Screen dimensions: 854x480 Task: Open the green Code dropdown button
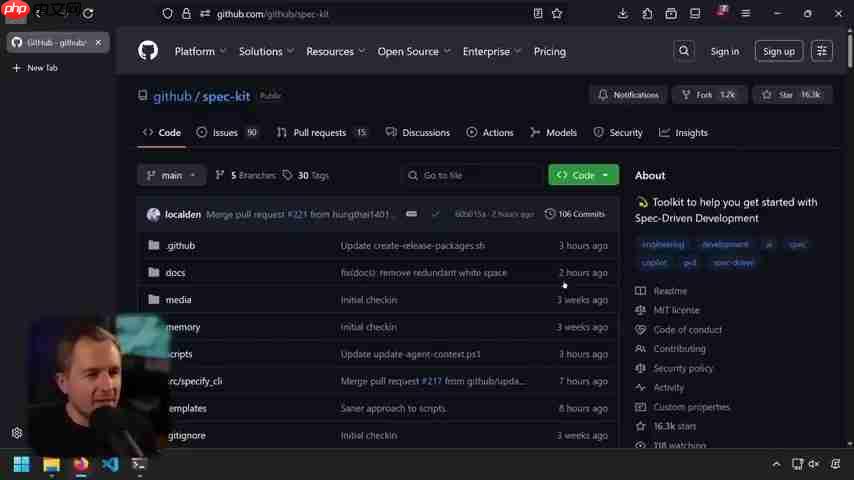(x=583, y=175)
